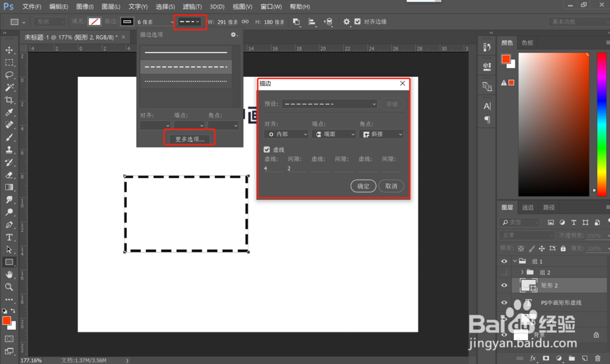Toggle lock position icon in Layers
The image size is (610, 364).
point(542,248)
